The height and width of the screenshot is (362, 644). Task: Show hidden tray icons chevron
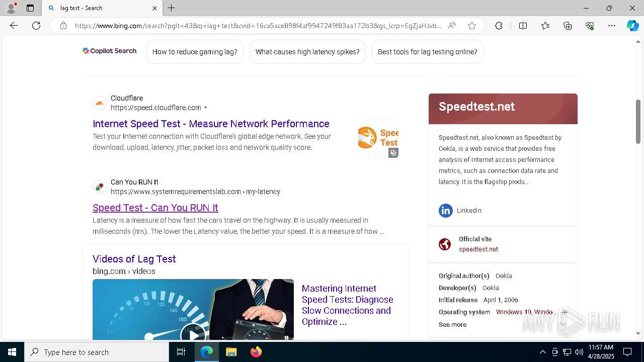pyautogui.click(x=542, y=352)
